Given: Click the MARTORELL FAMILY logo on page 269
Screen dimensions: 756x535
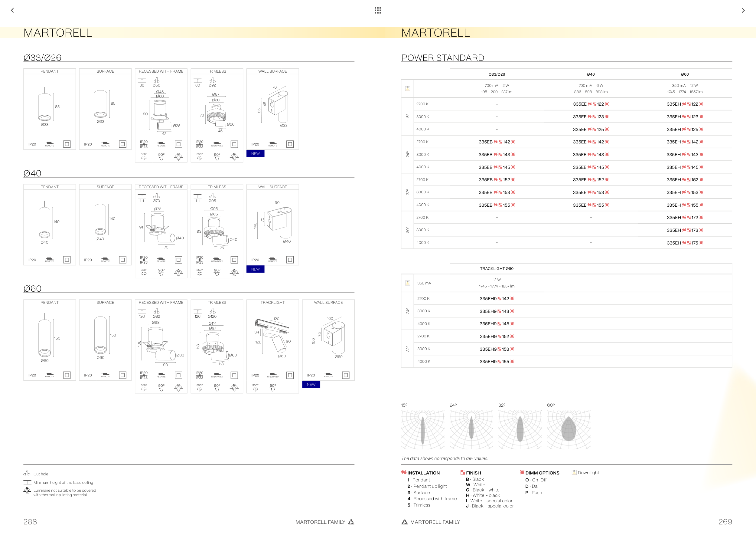Looking at the screenshot, I should point(404,522).
